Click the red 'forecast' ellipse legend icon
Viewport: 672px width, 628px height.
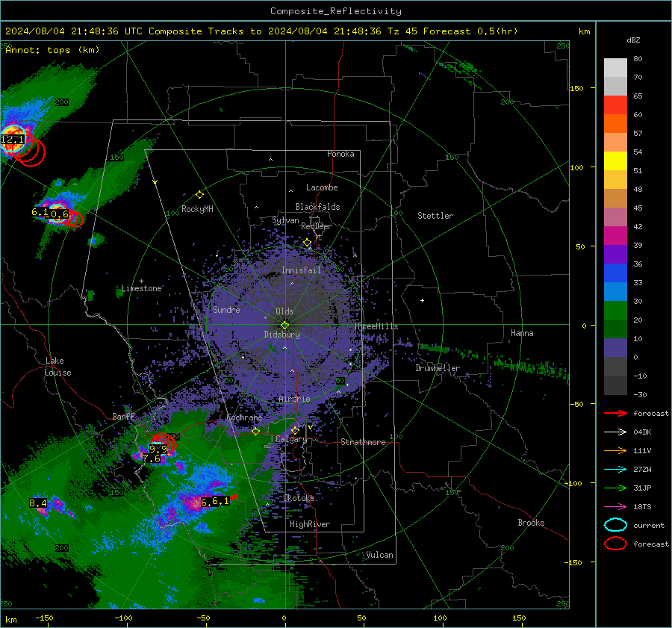pyautogui.click(x=615, y=544)
